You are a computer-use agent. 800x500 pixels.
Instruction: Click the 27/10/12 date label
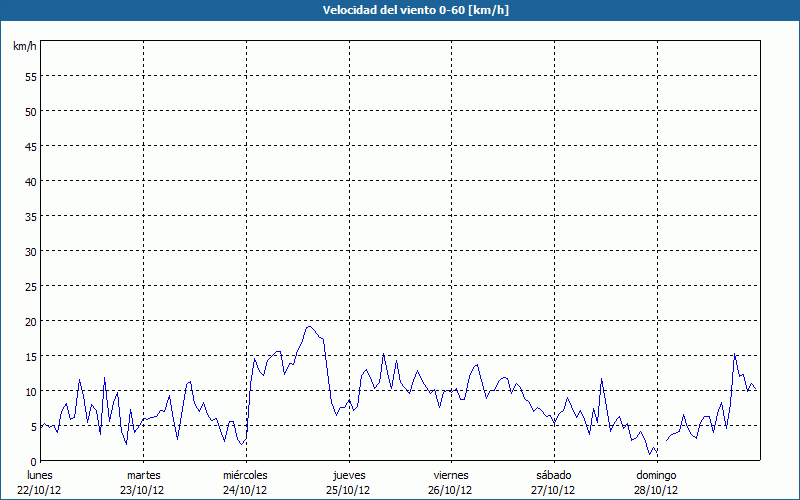[x=553, y=490]
